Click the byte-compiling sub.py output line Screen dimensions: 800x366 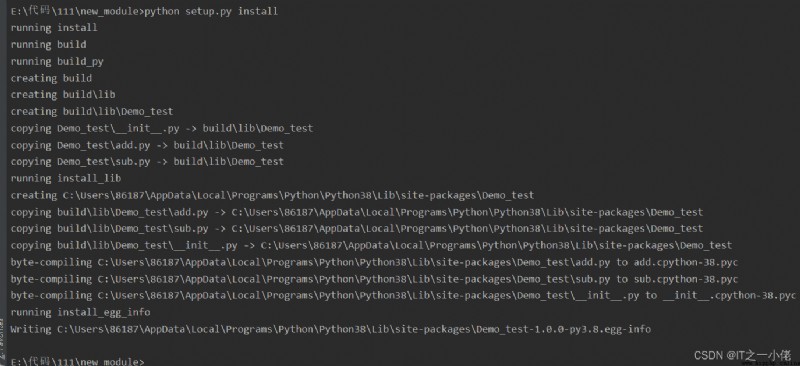tap(374, 279)
